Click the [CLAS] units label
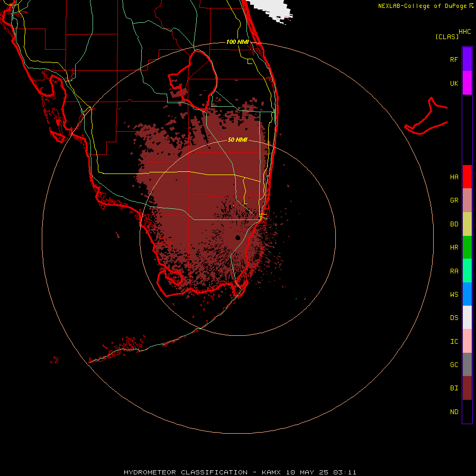The image size is (476, 476). [x=447, y=36]
